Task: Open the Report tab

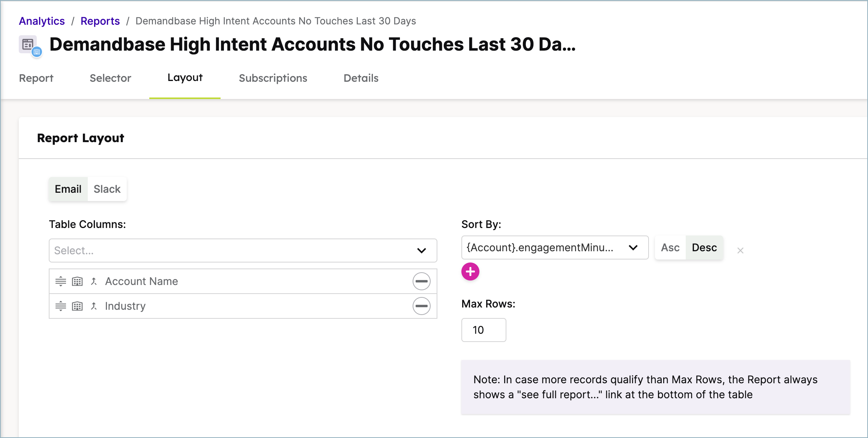Action: pyautogui.click(x=36, y=78)
